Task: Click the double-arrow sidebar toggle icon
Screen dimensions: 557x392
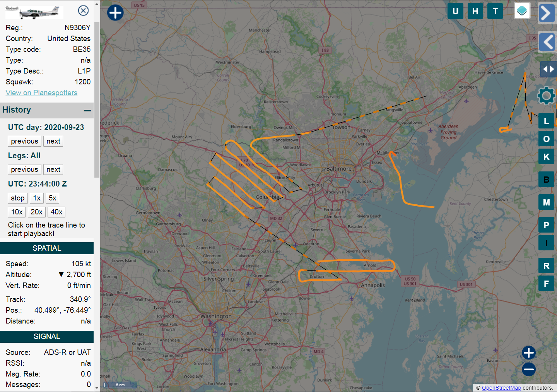Action: click(x=548, y=69)
